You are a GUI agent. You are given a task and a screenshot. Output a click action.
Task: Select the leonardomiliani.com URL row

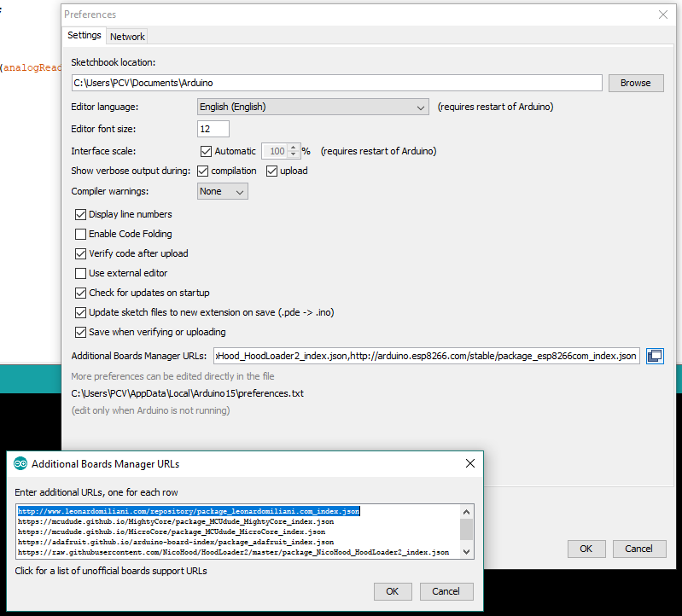pyautogui.click(x=189, y=511)
